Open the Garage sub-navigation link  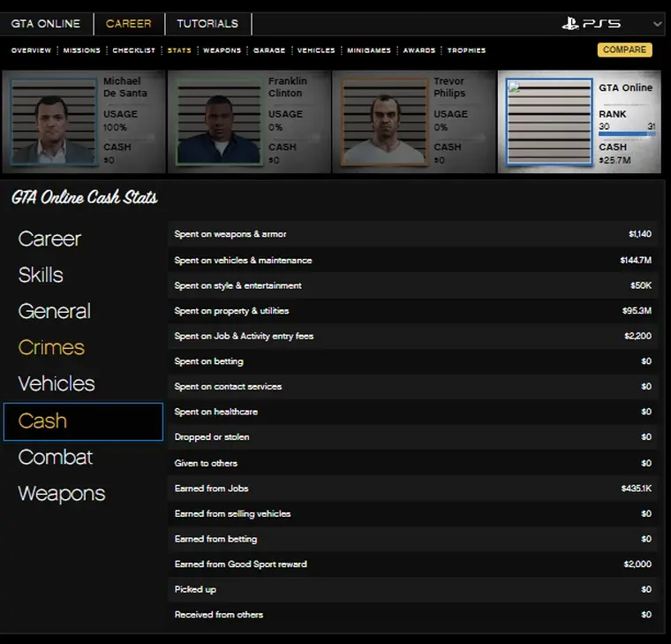(269, 50)
